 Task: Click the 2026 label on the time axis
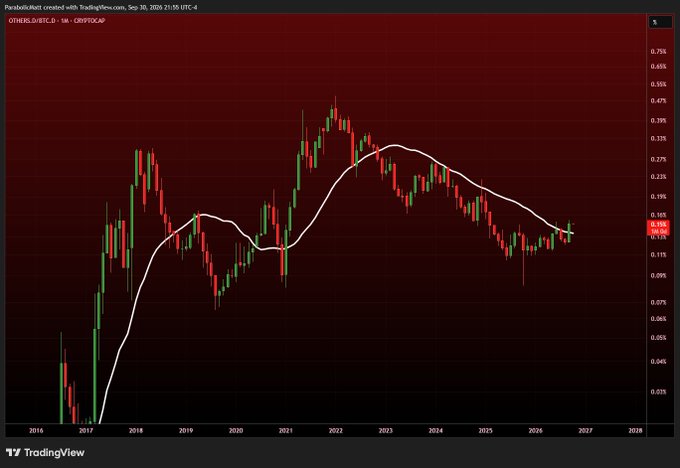click(x=535, y=431)
